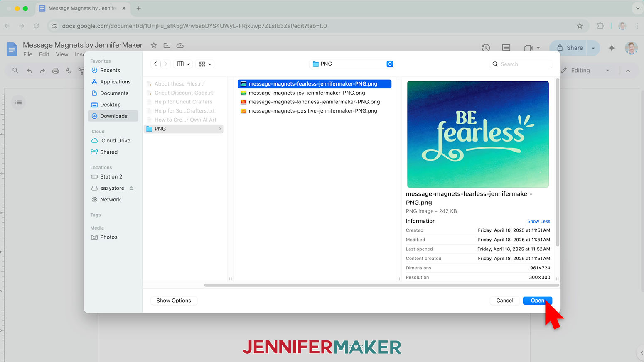Open column view options dropdown

click(183, 64)
